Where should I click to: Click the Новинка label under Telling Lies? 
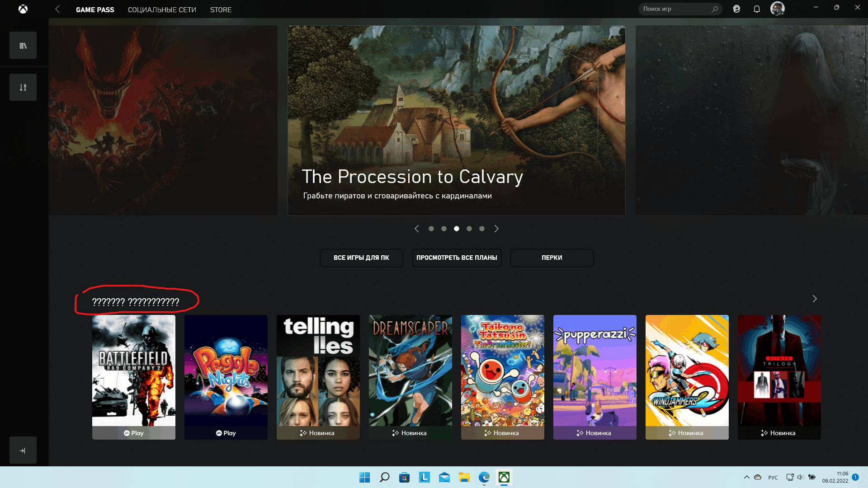click(317, 433)
